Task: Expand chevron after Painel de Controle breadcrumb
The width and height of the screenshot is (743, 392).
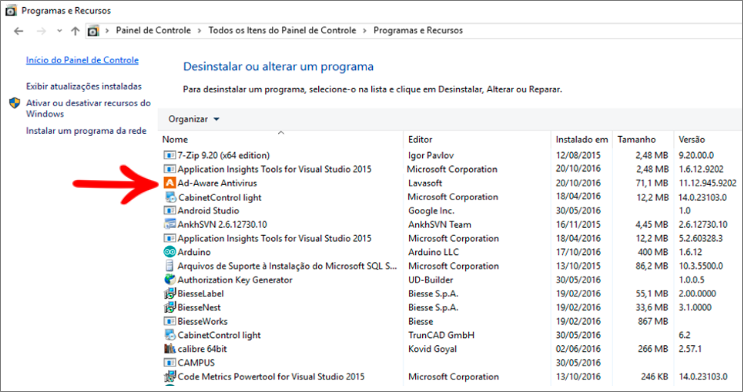Action: [x=199, y=31]
